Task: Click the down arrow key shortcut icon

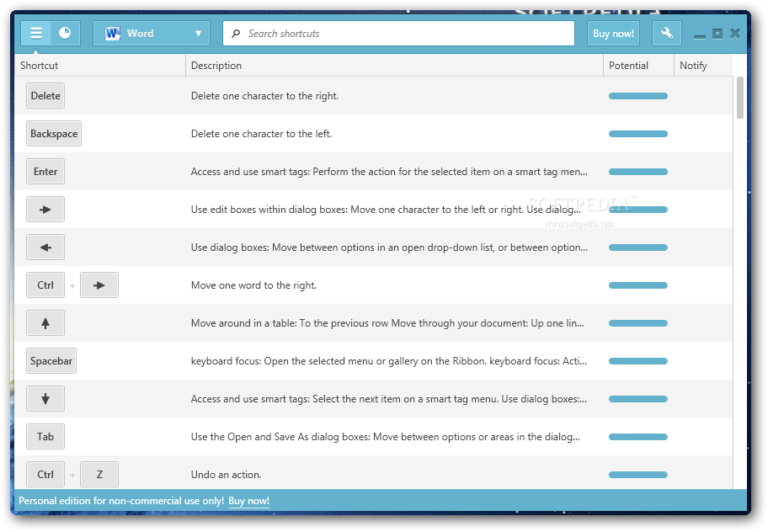Action: point(45,399)
